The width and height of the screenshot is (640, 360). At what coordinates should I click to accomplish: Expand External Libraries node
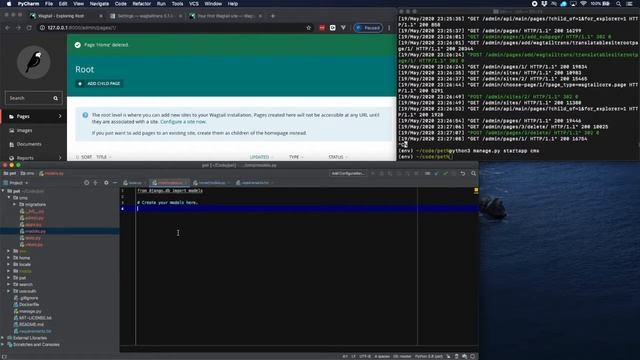[3, 338]
